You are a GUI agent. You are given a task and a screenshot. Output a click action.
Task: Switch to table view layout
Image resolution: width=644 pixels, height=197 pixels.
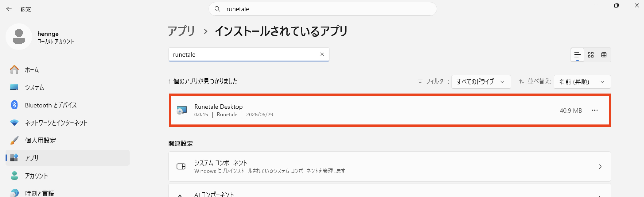point(604,55)
